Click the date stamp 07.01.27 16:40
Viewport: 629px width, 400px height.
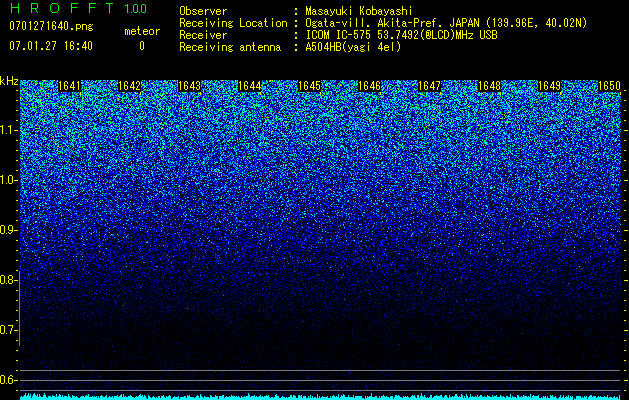(51, 46)
